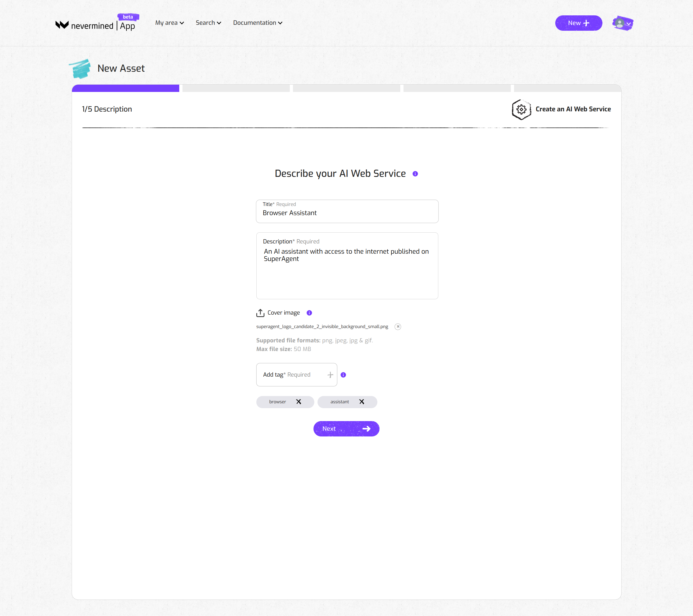
Task: Click the second step of the progress bar
Action: pyautogui.click(x=236, y=88)
